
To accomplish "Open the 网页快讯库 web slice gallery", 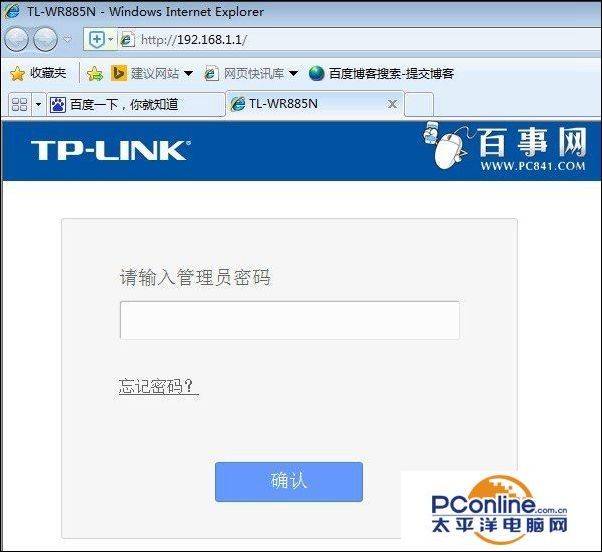I will tap(244, 73).
